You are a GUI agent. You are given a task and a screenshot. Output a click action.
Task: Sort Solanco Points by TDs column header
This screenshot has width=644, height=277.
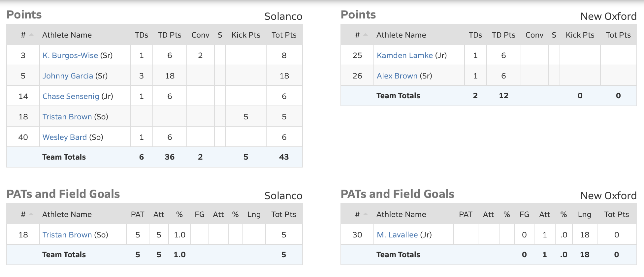pyautogui.click(x=141, y=35)
